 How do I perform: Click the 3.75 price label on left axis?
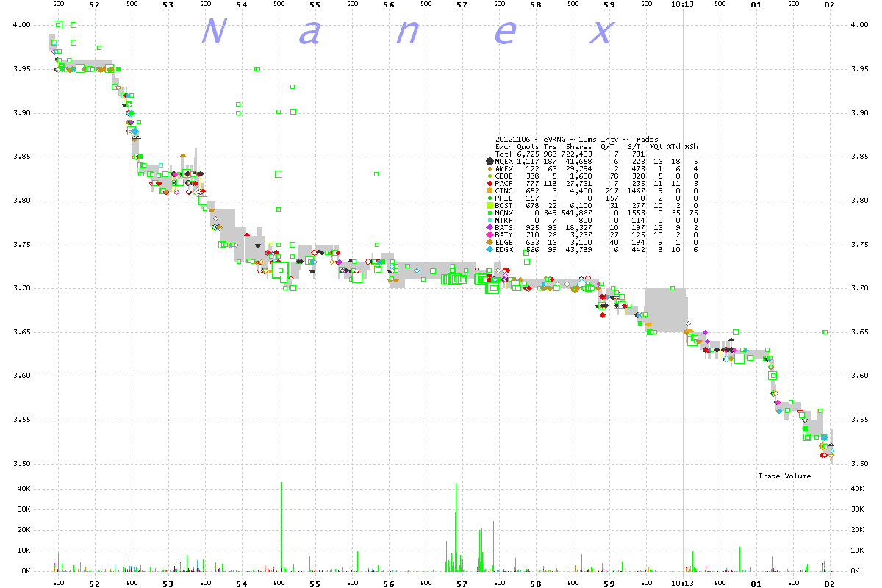click(x=21, y=245)
